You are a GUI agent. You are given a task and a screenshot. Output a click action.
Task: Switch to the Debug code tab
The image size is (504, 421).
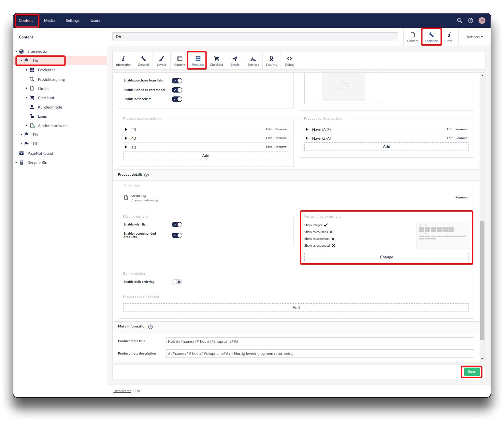pos(290,61)
